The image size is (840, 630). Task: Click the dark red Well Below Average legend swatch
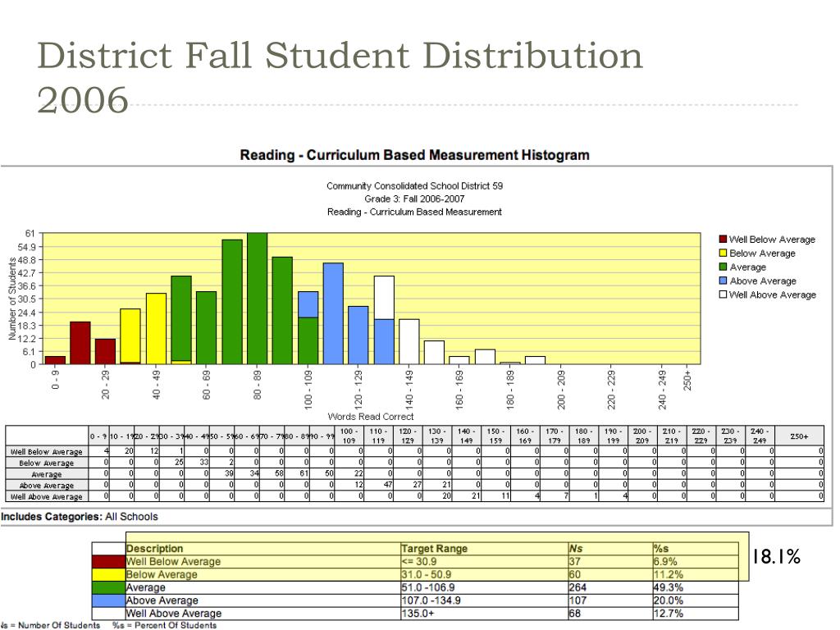point(723,239)
